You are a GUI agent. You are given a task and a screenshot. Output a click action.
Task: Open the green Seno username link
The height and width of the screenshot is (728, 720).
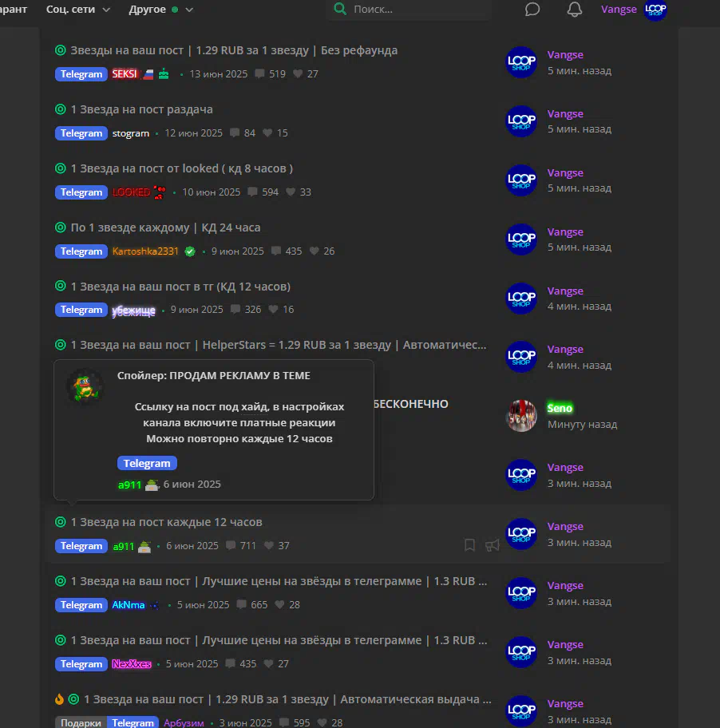pyautogui.click(x=560, y=408)
